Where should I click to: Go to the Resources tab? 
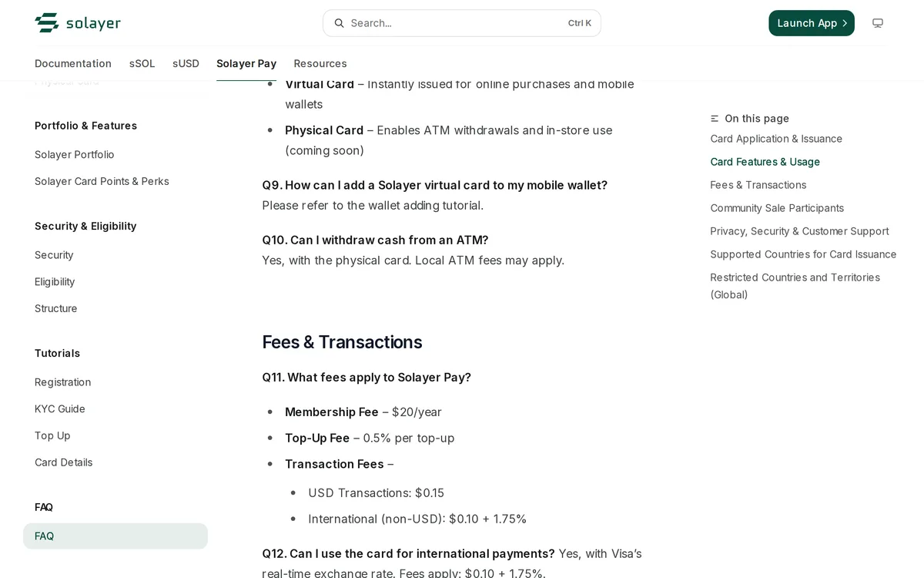click(320, 63)
